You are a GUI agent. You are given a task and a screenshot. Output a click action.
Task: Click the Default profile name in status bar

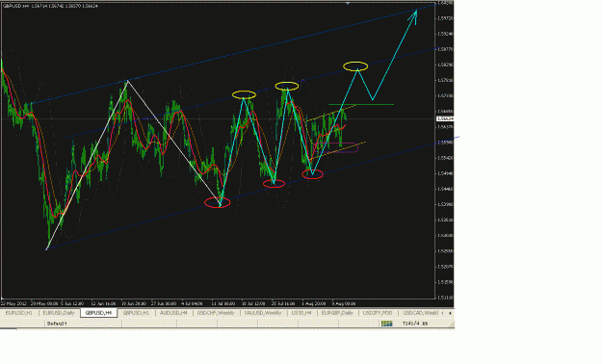pos(57,324)
